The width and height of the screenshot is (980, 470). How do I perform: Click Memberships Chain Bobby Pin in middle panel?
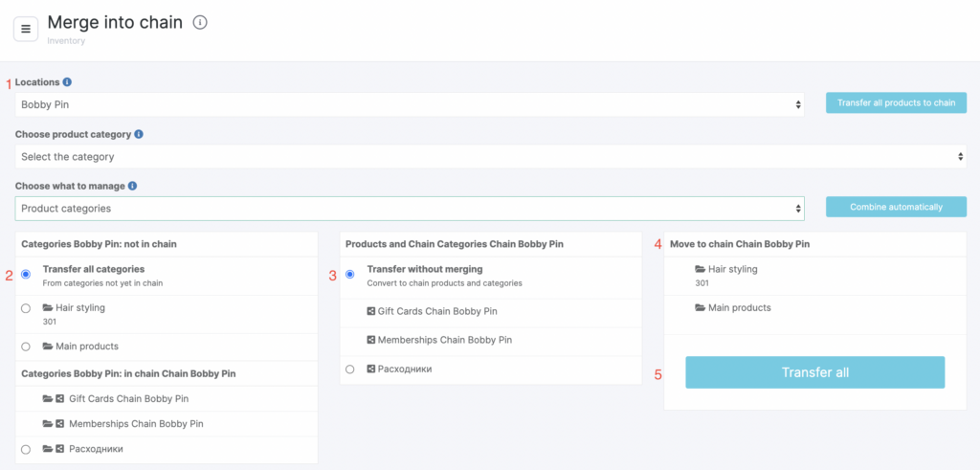[444, 340]
